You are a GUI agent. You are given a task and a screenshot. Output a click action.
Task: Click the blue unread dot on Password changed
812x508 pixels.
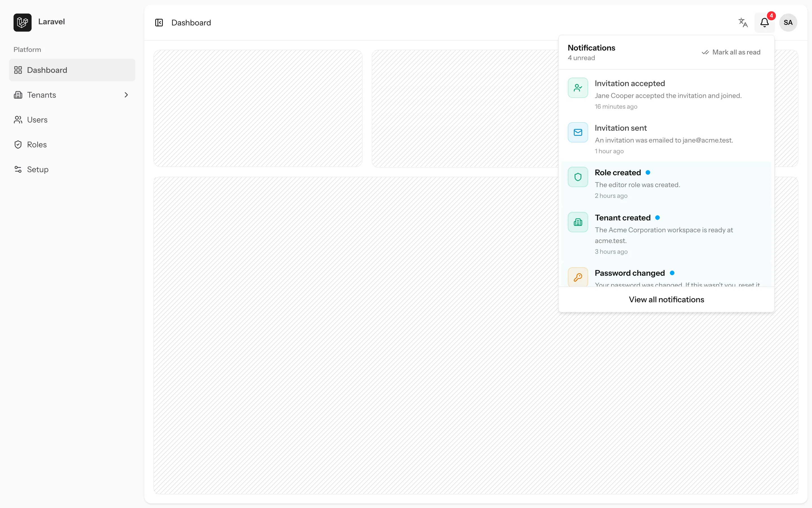click(x=672, y=273)
